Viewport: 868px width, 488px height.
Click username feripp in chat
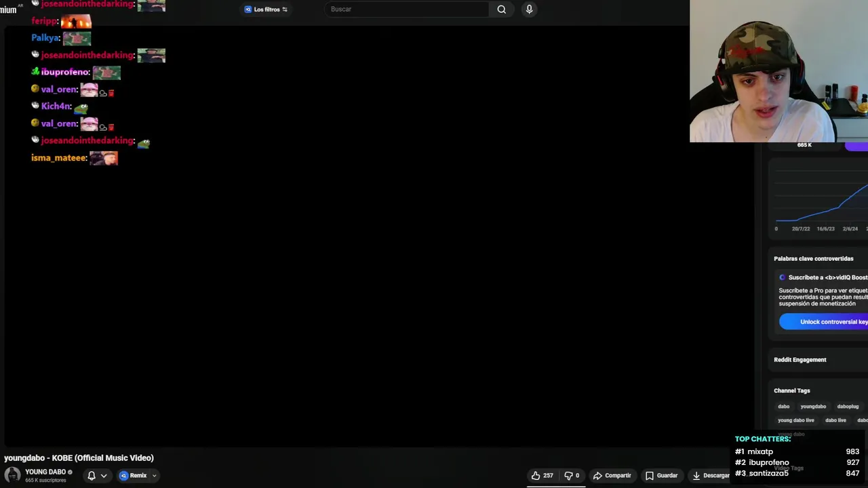(44, 21)
